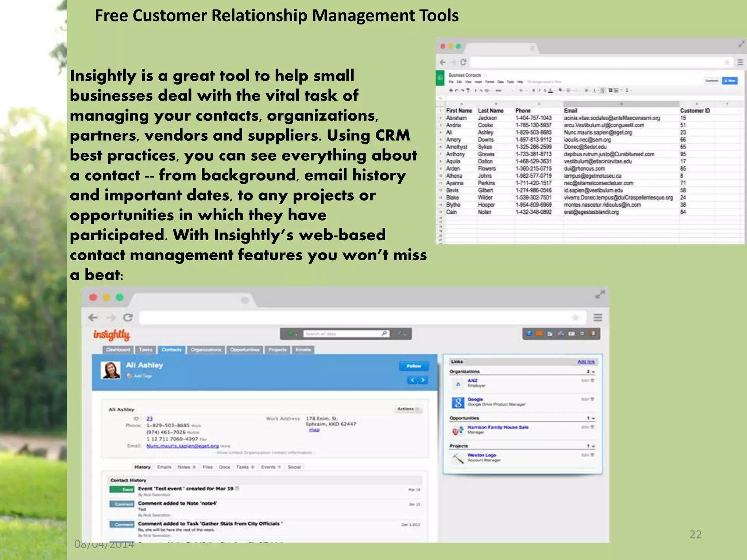Click the Add link hyperlink
This screenshot has height=560, width=747.
586,362
